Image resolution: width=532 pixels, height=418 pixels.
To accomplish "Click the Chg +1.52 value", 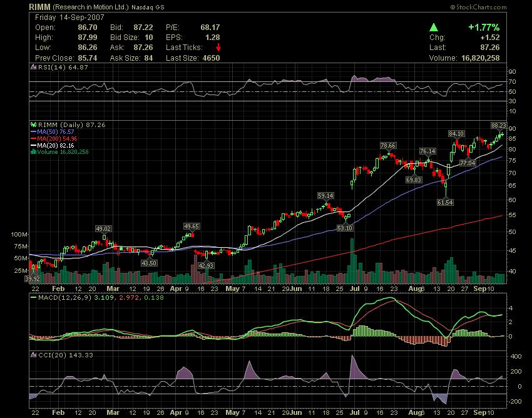I will point(490,38).
